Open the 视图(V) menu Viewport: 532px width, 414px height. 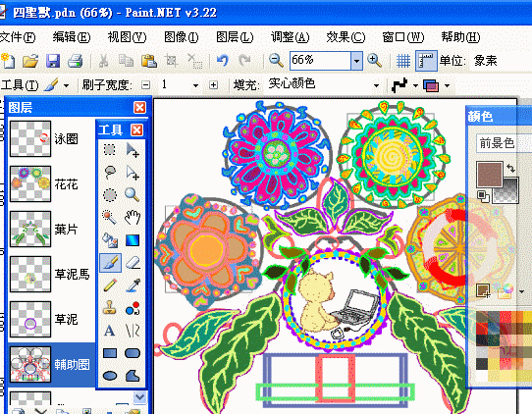(127, 37)
